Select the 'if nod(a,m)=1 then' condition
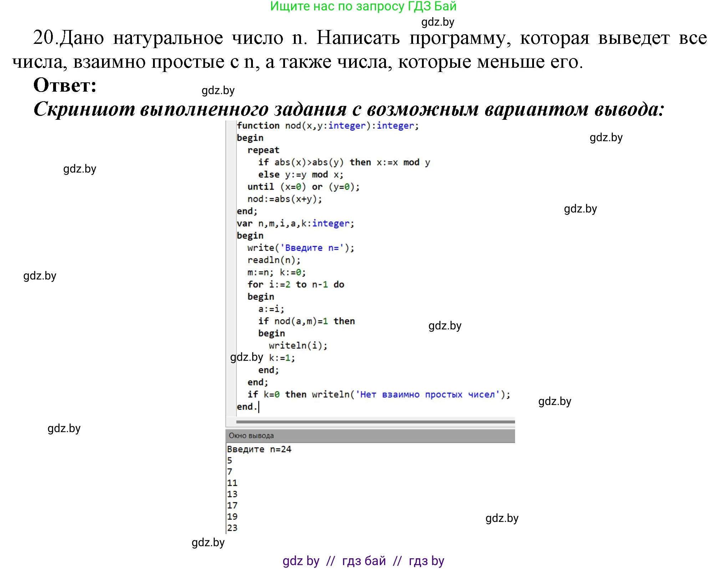The image size is (728, 569). click(x=307, y=321)
